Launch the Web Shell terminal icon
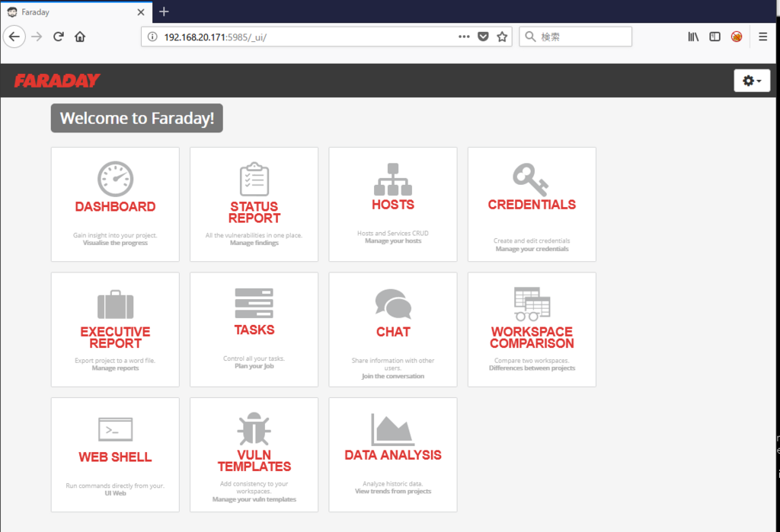The height and width of the screenshot is (532, 780). coord(116,429)
